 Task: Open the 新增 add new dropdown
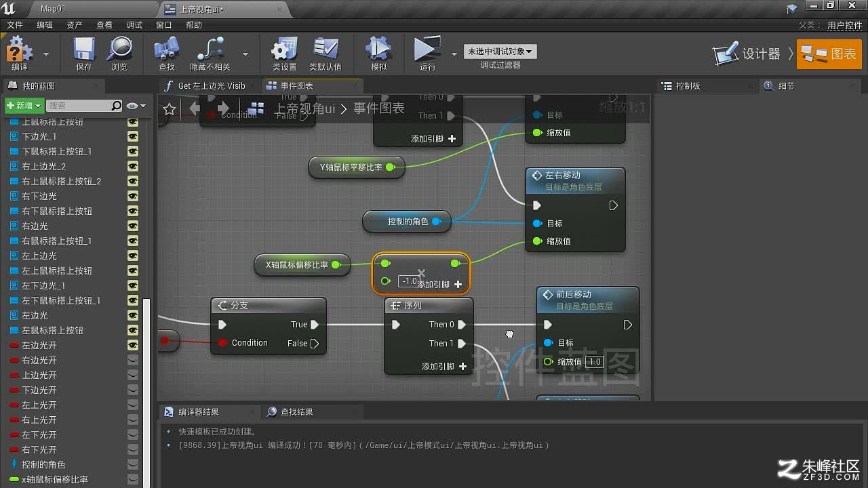(24, 106)
